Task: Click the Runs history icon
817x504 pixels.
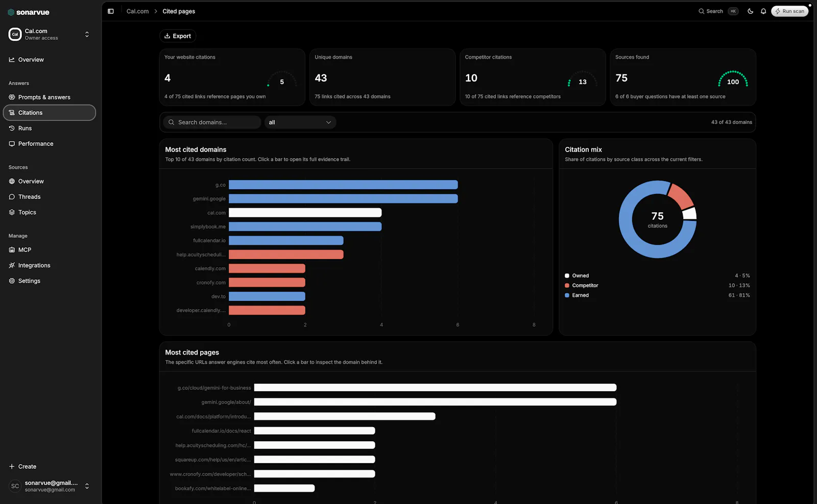Action: 12,128
